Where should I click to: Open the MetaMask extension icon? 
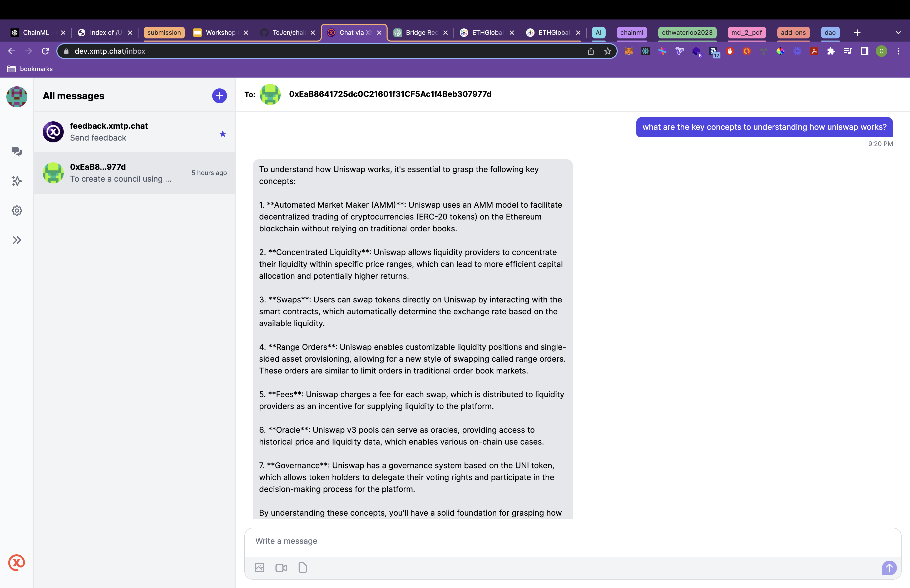[628, 51]
